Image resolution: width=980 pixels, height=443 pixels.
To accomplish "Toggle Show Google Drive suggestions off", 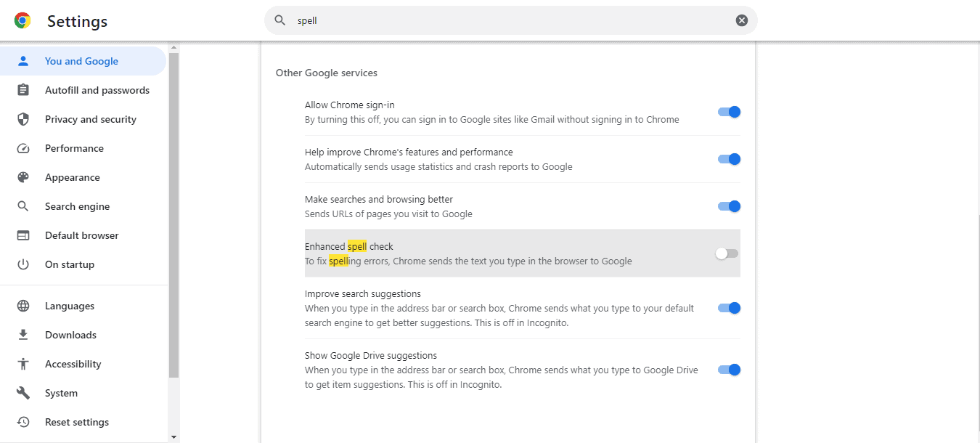I will click(x=729, y=370).
